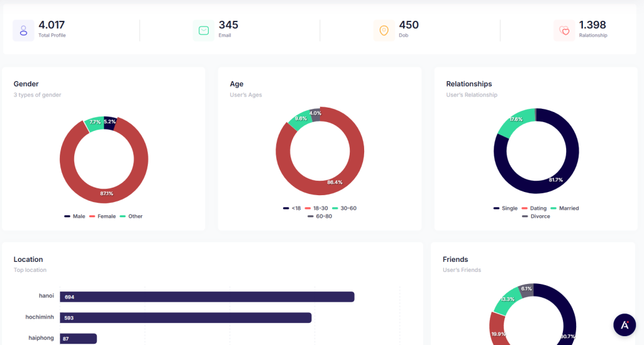Viewport: 644px width, 345px height.
Task: Click the 6.1% slice in Friends donut
Action: 526,290
